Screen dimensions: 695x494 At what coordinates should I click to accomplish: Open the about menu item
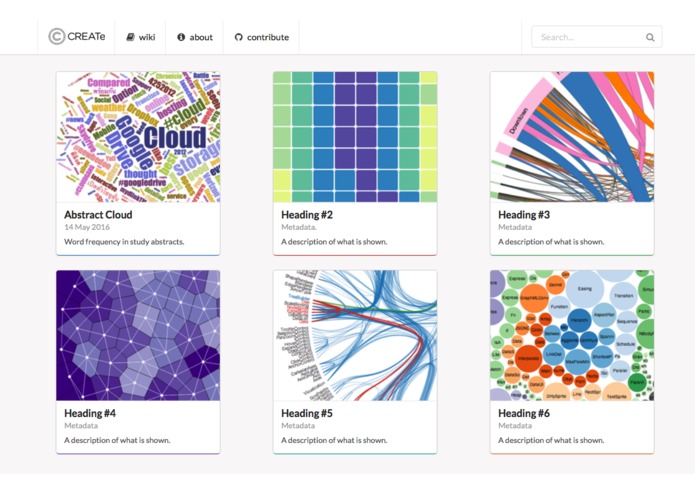194,37
